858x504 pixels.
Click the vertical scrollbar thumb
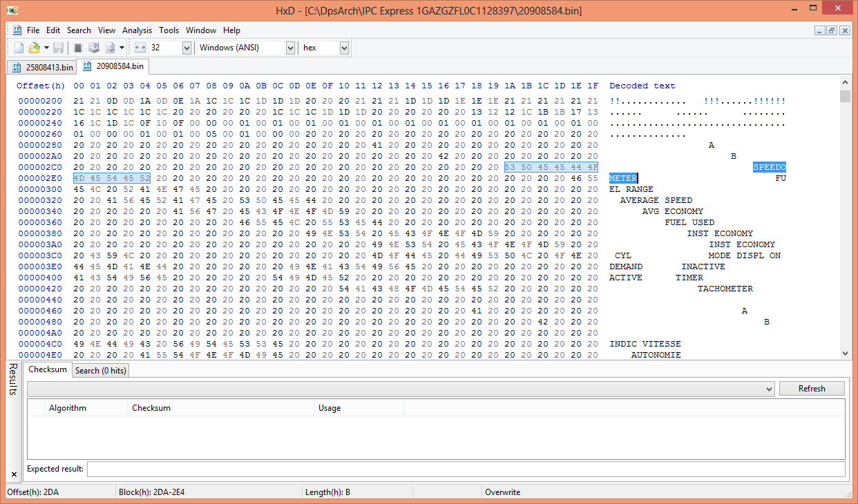click(x=846, y=96)
